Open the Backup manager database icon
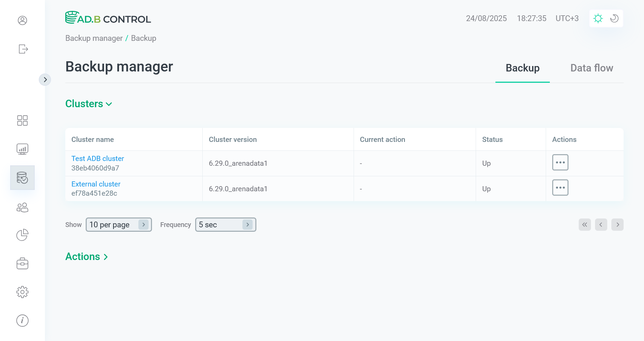This screenshot has width=644, height=341. click(x=22, y=177)
